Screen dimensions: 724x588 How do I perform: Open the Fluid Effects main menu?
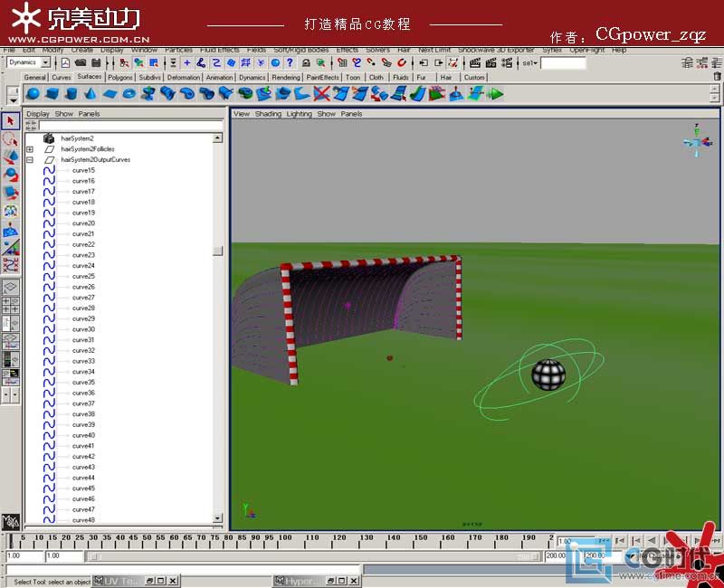219,50
